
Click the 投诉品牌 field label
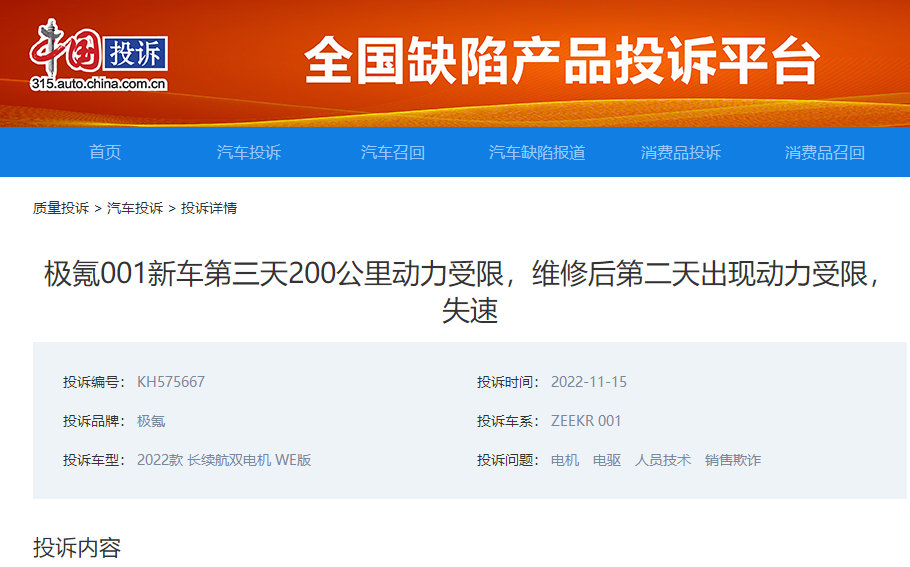[93, 421]
